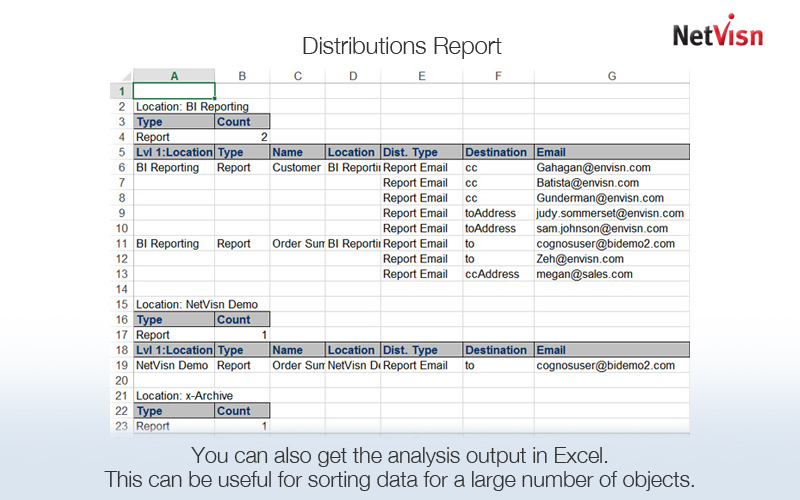Viewport: 800px width, 500px height.
Task: Select column F header
Action: [498, 76]
